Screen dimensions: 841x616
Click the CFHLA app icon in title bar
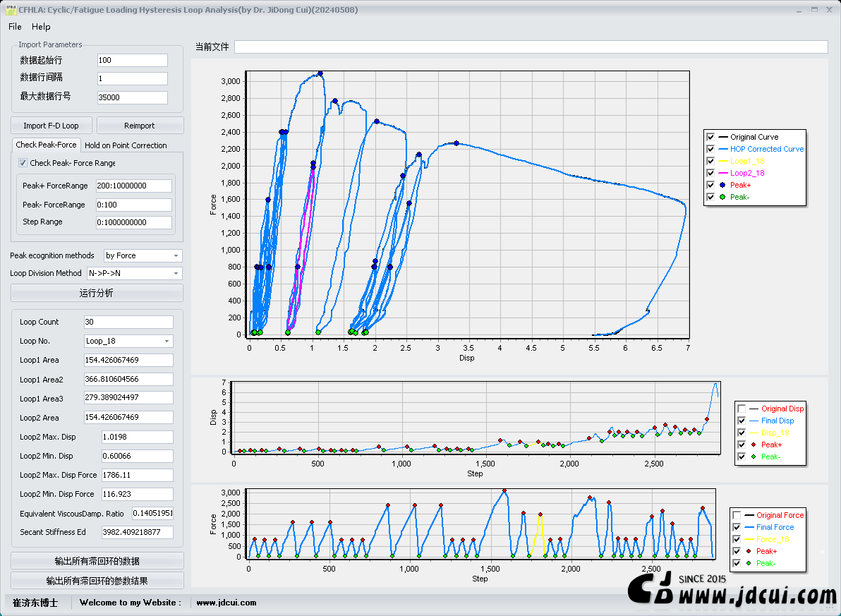click(x=11, y=10)
